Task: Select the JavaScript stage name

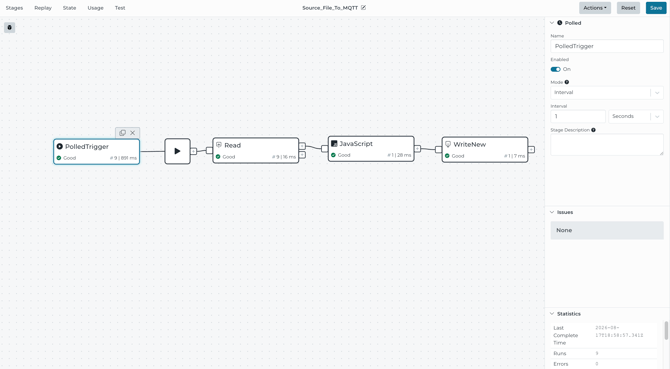Action: click(x=356, y=144)
